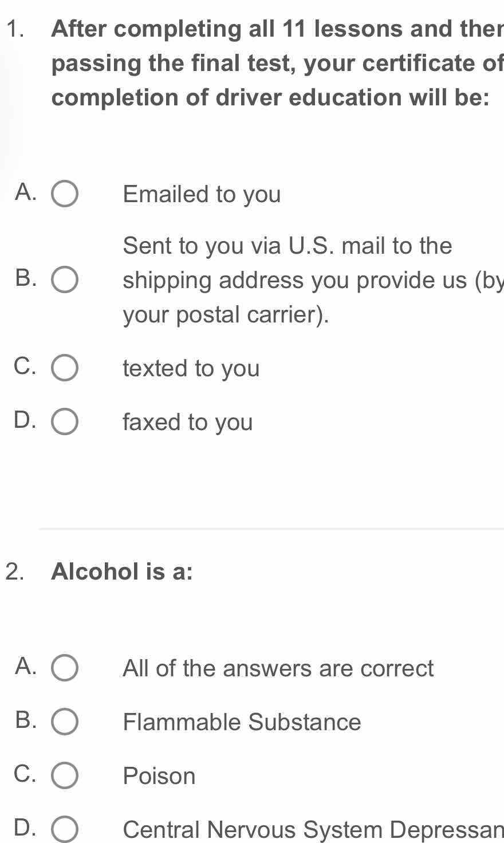Click the 'Alcohol is a:' question heading

[x=122, y=571]
